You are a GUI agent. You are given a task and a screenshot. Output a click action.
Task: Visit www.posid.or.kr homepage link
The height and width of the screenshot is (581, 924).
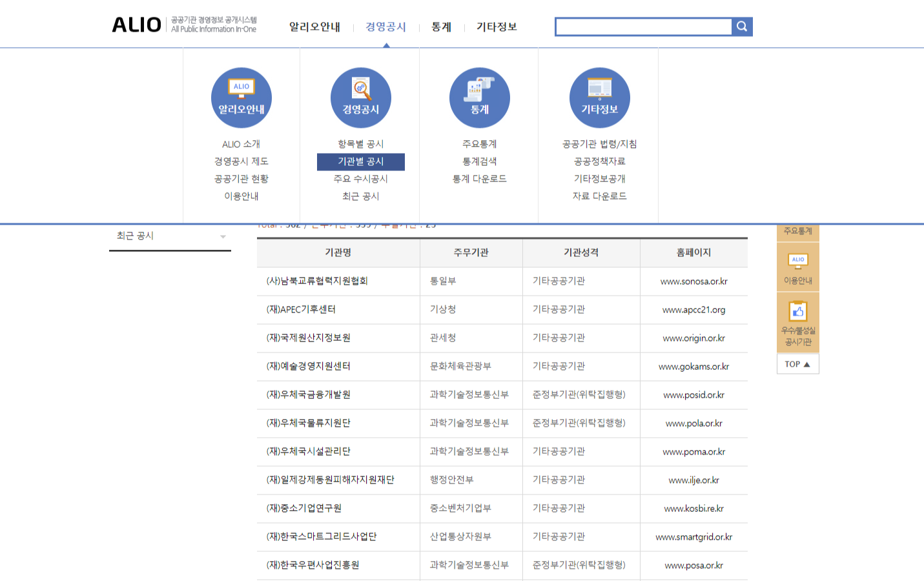point(694,395)
